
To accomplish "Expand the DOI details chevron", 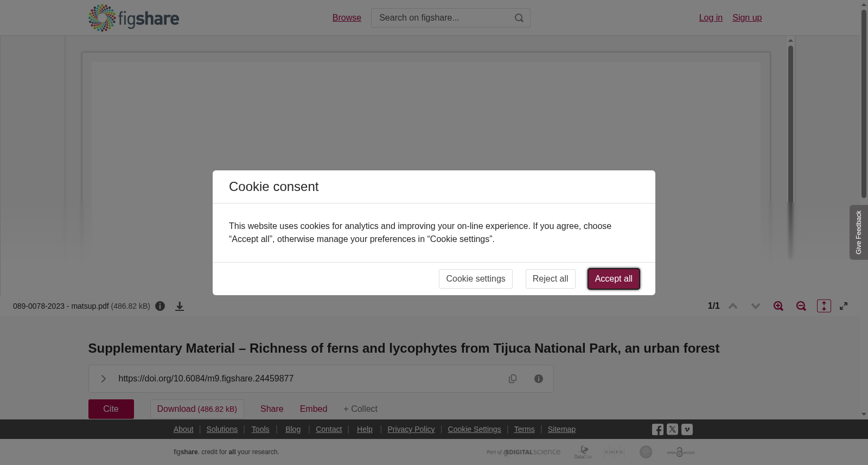I will [x=103, y=379].
